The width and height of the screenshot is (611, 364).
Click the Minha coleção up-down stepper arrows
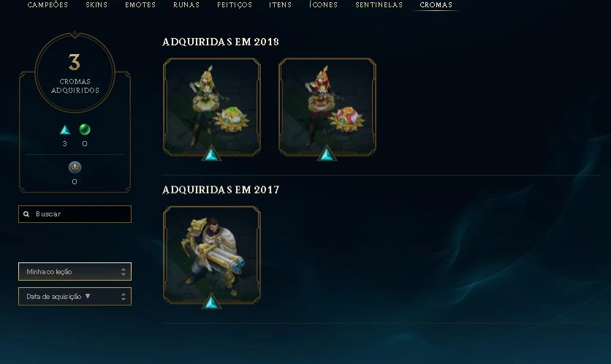click(123, 272)
